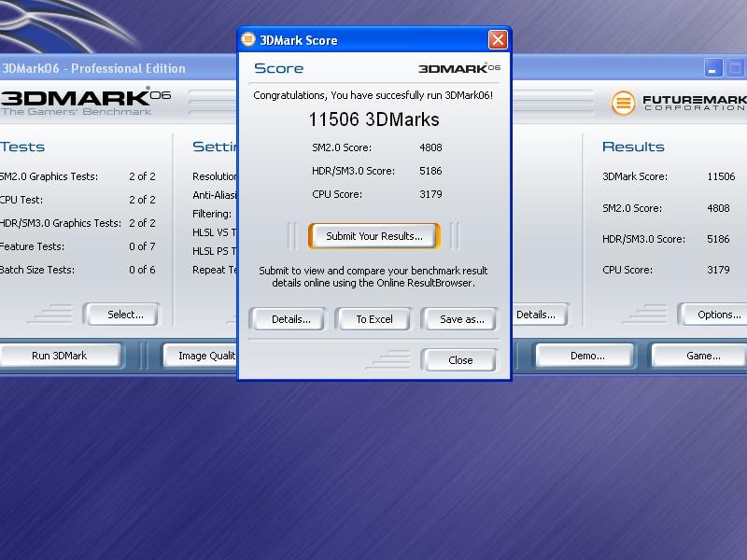
Task: Click Batch Size Tests 0 of 6 value
Action: click(142, 270)
